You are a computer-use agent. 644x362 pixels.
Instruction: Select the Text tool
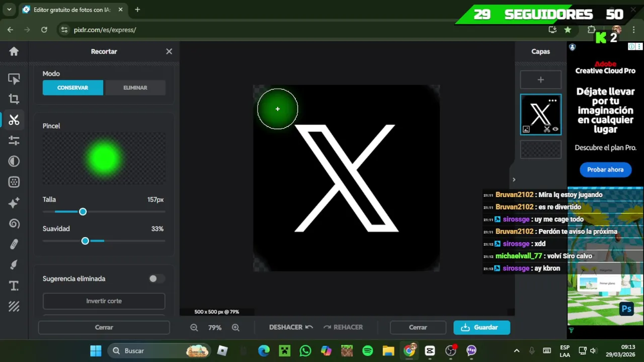point(14,286)
